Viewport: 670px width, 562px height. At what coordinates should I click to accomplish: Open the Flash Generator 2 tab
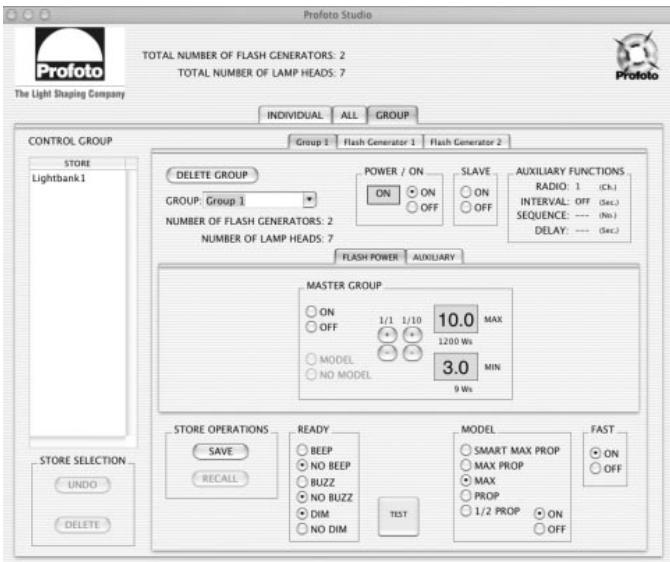[467, 143]
